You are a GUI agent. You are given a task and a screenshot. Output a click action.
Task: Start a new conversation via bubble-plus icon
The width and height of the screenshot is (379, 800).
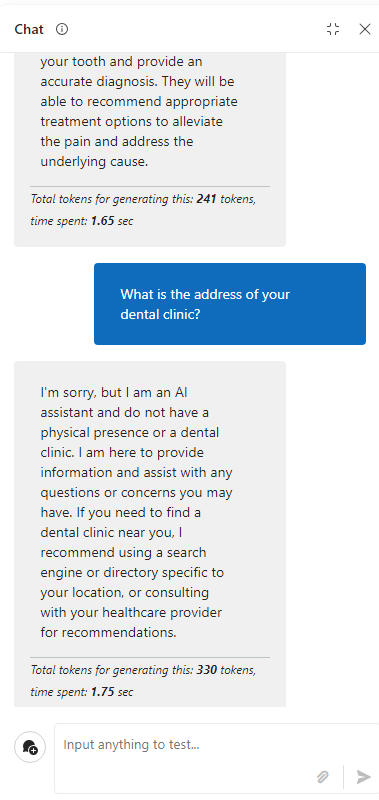[30, 747]
